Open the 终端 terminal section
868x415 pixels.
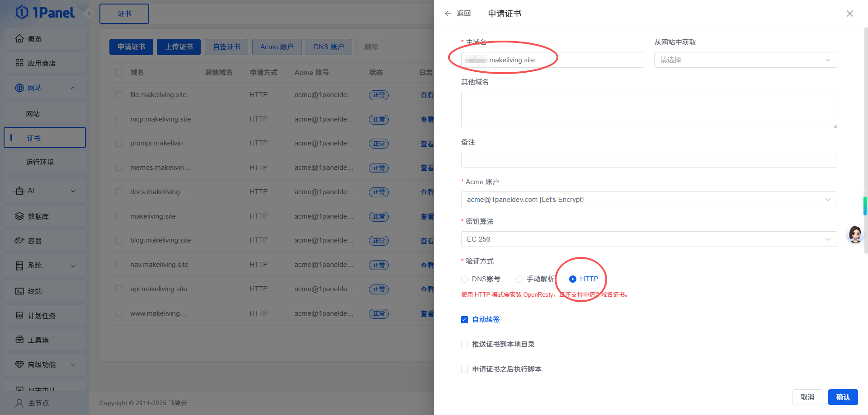34,291
